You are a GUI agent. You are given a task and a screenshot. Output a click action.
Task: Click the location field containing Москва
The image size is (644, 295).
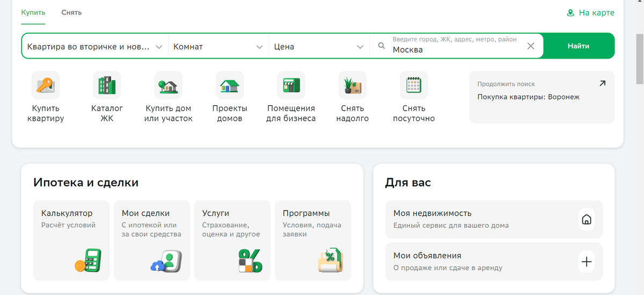456,46
